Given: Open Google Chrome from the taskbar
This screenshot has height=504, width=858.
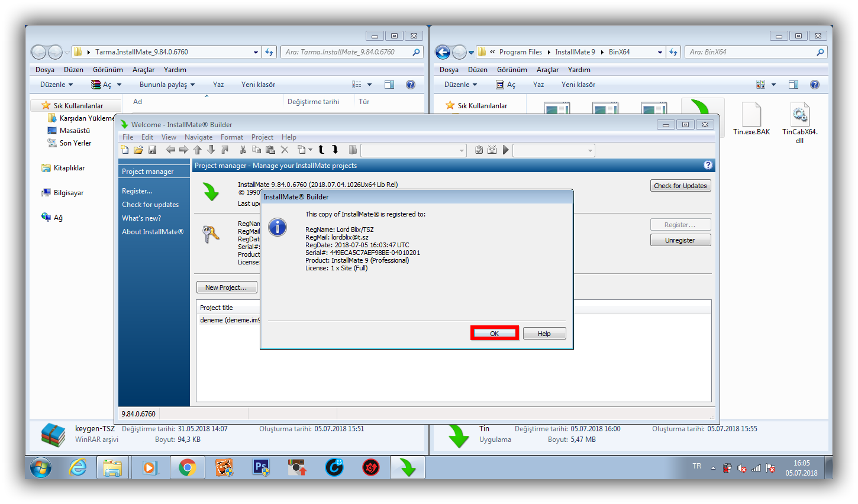Looking at the screenshot, I should (x=187, y=468).
